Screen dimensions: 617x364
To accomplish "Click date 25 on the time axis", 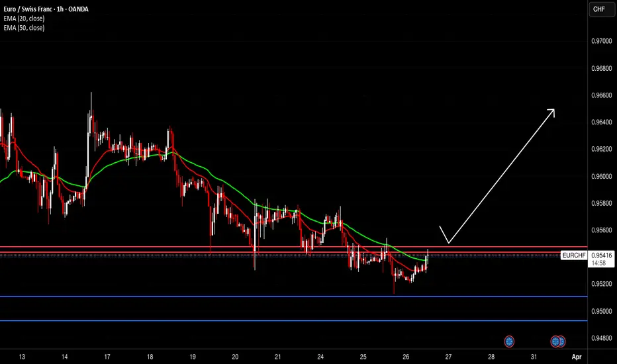I will pos(363,357).
